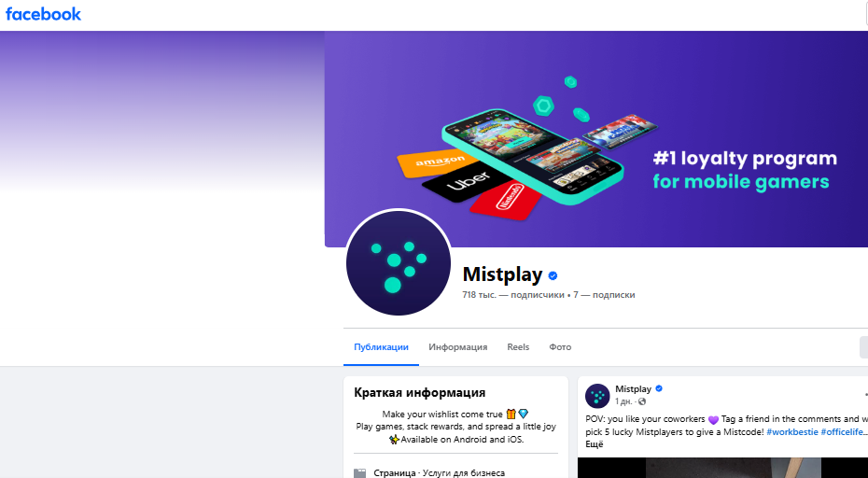Click the #workbestie hashtag
Image resolution: width=868 pixels, height=478 pixels.
[792, 432]
